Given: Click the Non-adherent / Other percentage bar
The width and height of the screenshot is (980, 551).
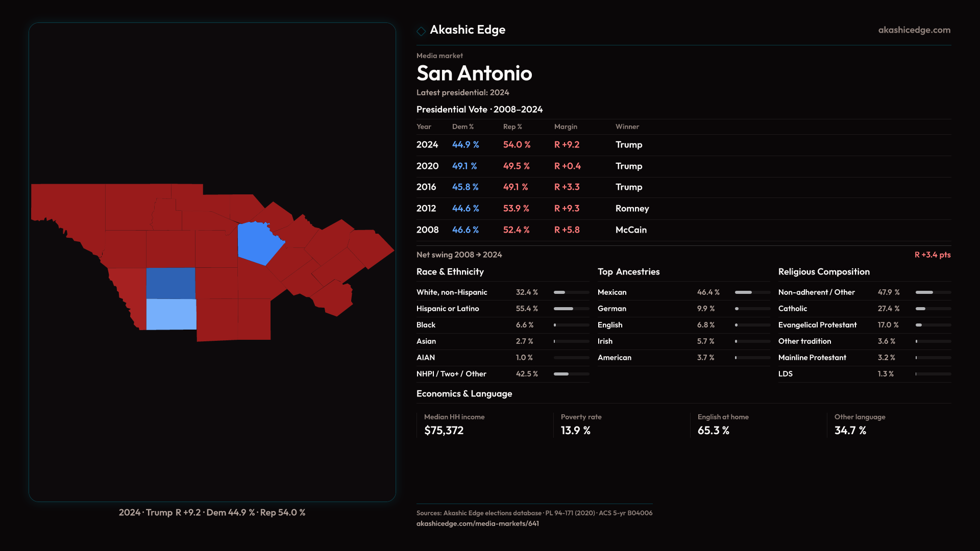Looking at the screenshot, I should tap(933, 292).
